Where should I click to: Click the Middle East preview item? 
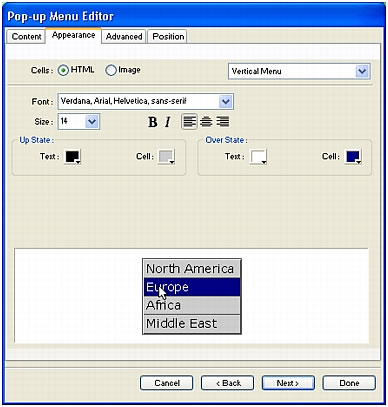tap(192, 324)
